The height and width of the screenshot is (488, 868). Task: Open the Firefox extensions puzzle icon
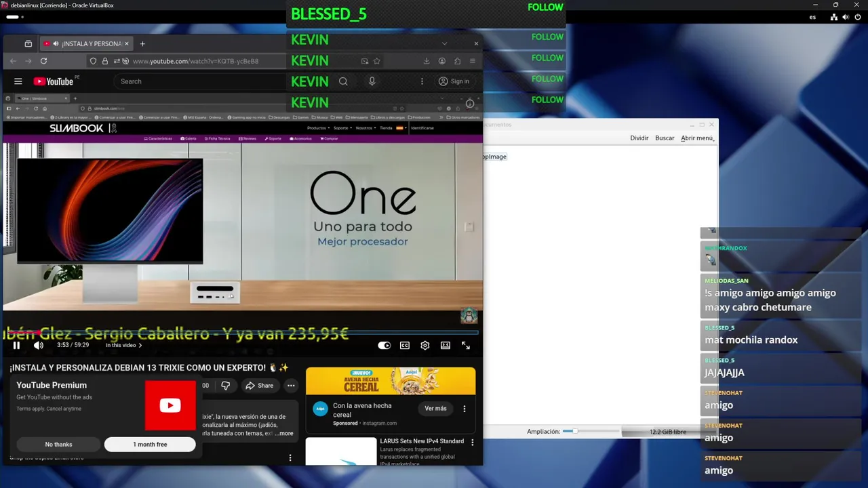click(x=458, y=61)
